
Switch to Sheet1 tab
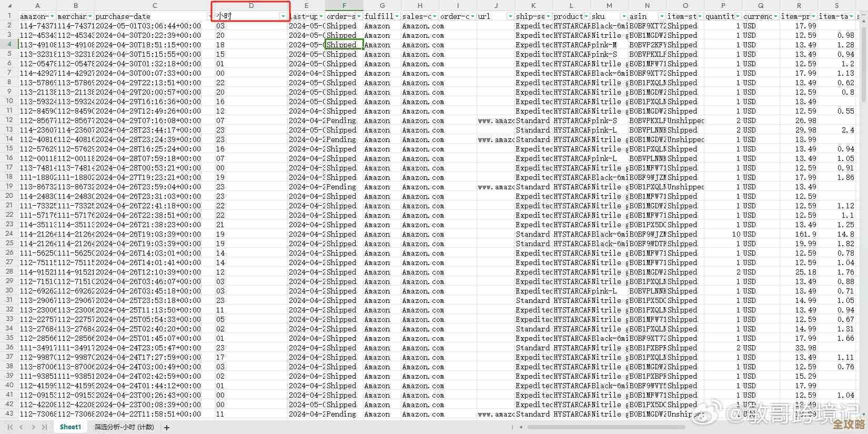click(x=70, y=427)
